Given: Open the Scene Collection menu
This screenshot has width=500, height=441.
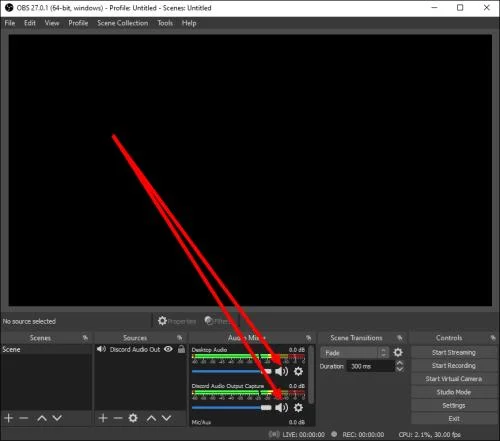Looking at the screenshot, I should (122, 23).
